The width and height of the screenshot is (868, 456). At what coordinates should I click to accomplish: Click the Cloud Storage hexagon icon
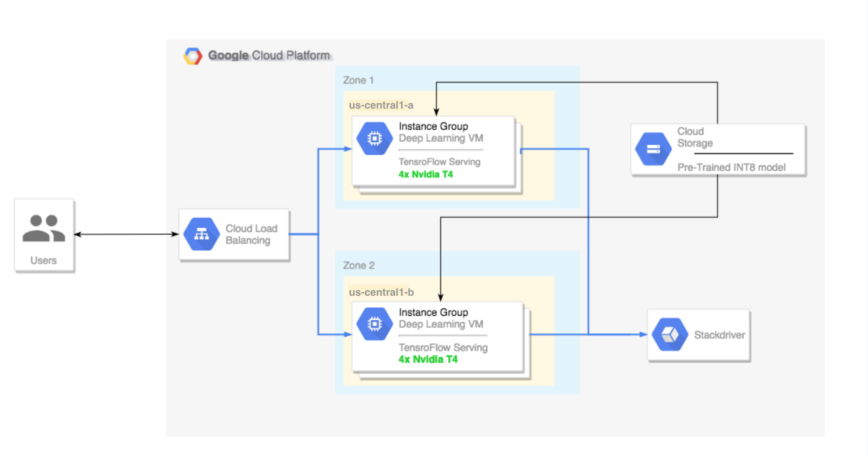(x=653, y=149)
